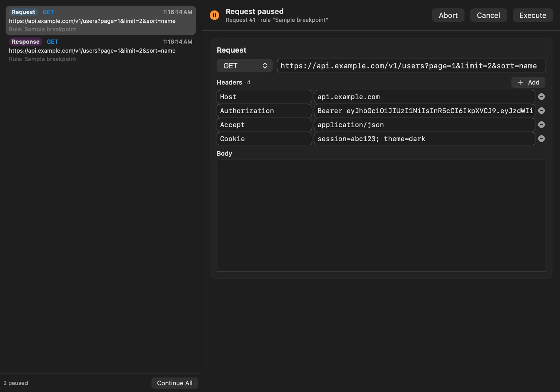Click the 'Request' section heading in editor
Viewport: 560px width, 392px height.
click(231, 50)
